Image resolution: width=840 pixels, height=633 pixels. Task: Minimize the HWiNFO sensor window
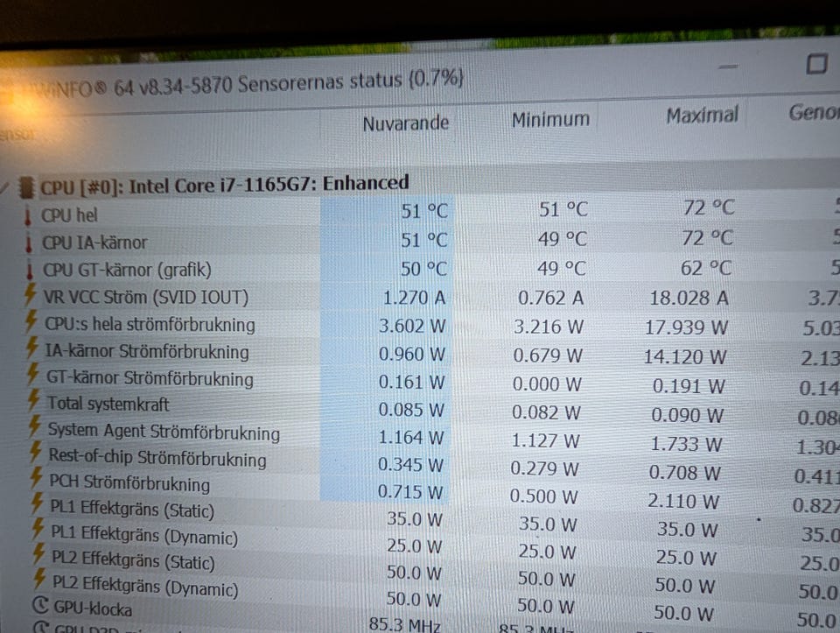727,67
